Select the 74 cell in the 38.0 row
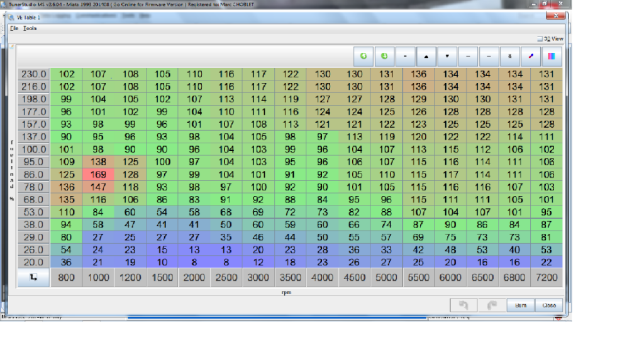 click(x=386, y=224)
